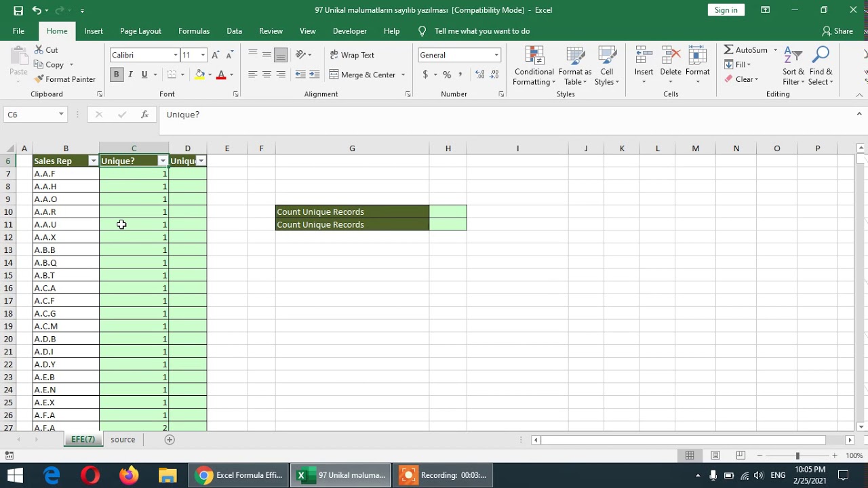Image resolution: width=868 pixels, height=488 pixels.
Task: Expand the formula bar
Action: tap(859, 115)
